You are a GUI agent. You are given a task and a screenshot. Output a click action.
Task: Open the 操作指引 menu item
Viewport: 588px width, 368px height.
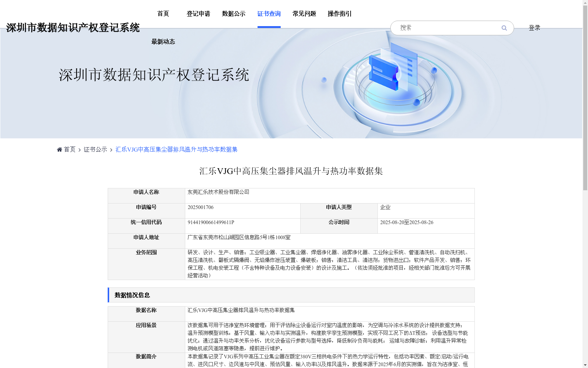340,14
